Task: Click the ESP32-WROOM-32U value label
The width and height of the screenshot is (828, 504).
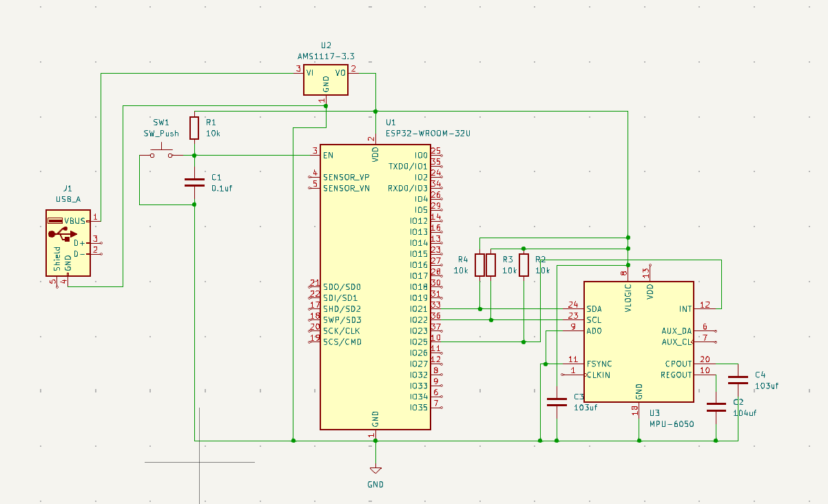Action: coord(428,134)
